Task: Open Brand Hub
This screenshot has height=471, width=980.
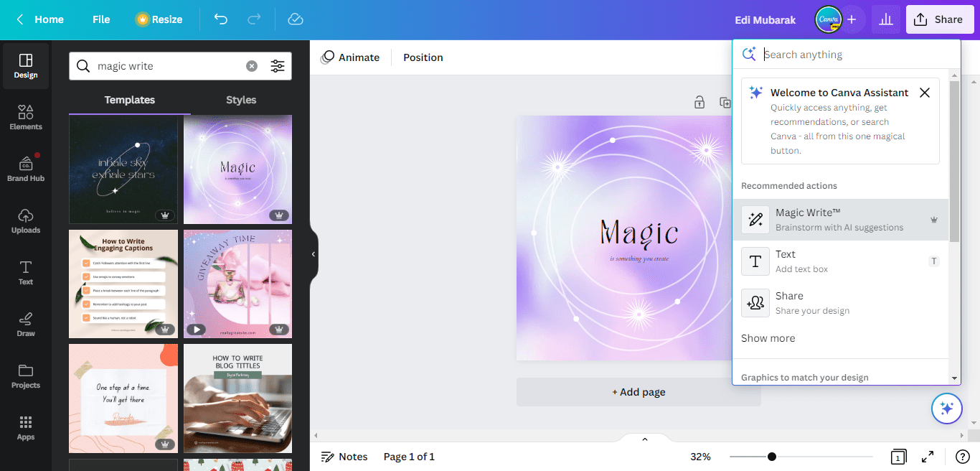Action: click(x=26, y=168)
